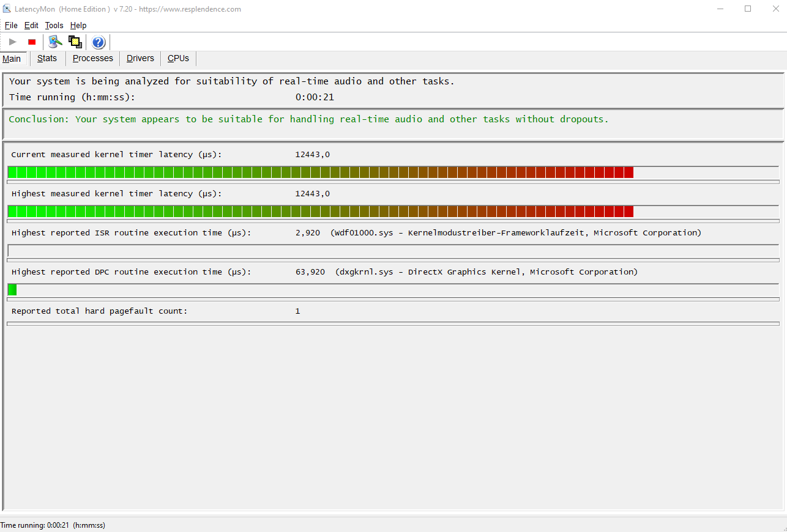Open the Processes tab

93,58
